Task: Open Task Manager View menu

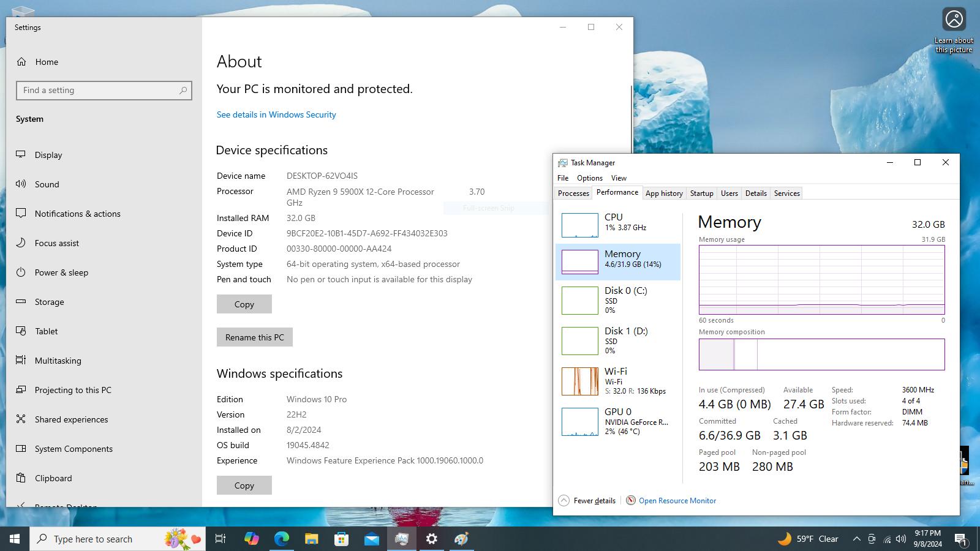Action: tap(619, 178)
